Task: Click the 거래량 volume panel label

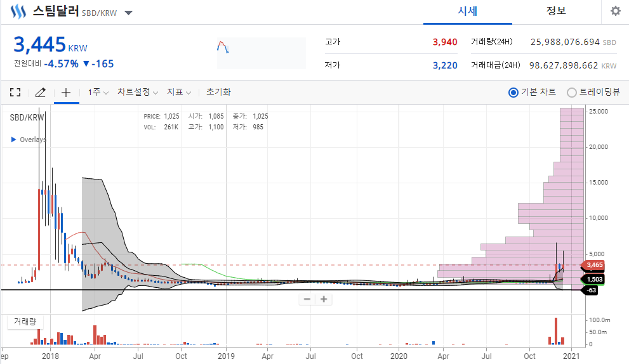Action: pos(25,322)
